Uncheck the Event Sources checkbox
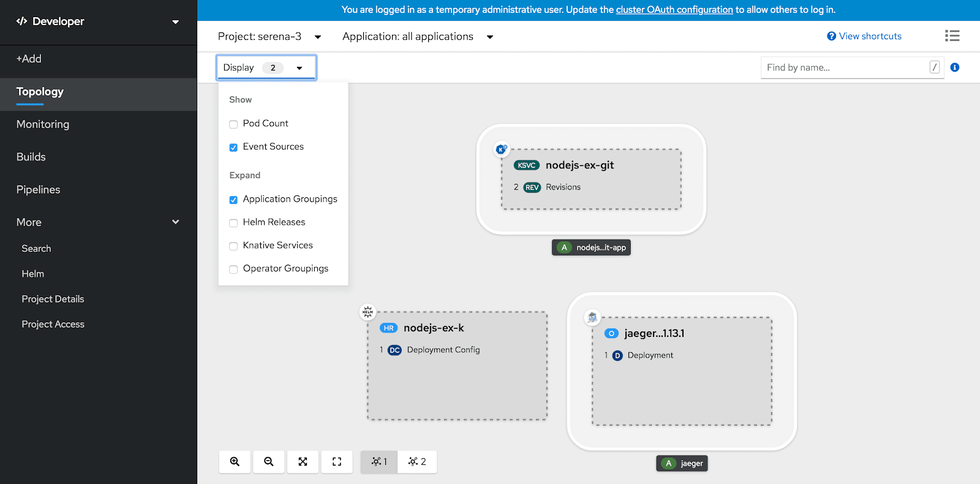 tap(233, 148)
